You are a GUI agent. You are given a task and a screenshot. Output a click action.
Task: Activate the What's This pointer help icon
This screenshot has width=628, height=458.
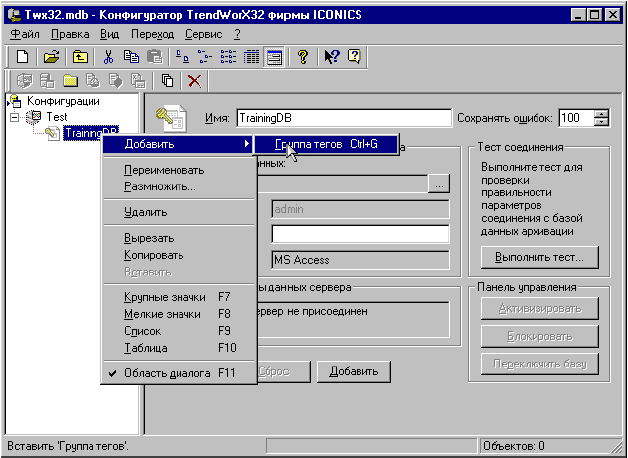[332, 57]
